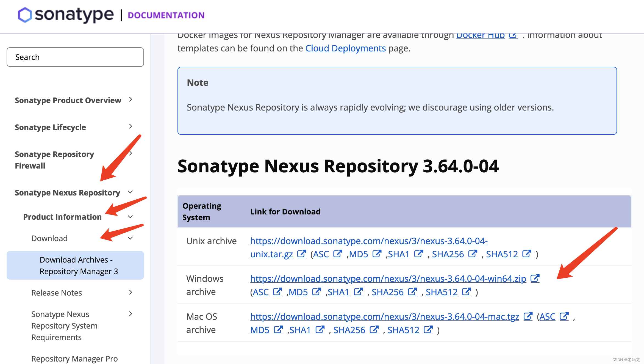Viewport: 644px width, 364px height.
Task: Open the Cloud Deployments link
Action: pos(345,48)
